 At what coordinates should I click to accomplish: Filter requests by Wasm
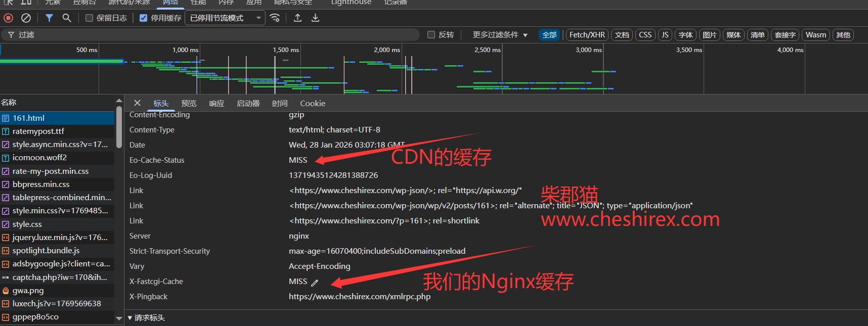pos(815,35)
